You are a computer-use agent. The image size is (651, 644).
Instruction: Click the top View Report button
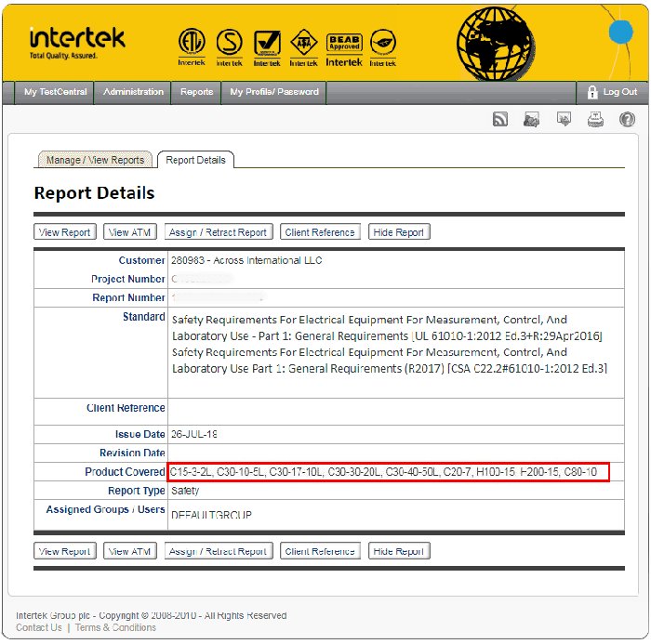pos(65,232)
